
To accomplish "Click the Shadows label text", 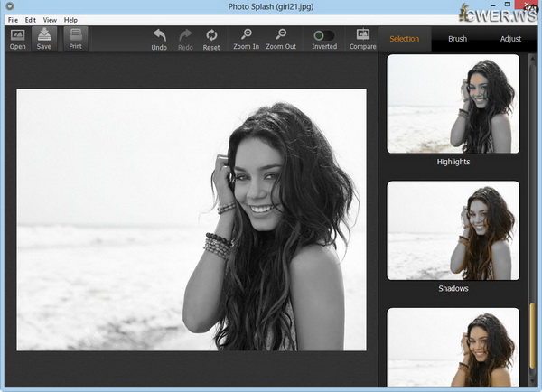I will (x=453, y=288).
